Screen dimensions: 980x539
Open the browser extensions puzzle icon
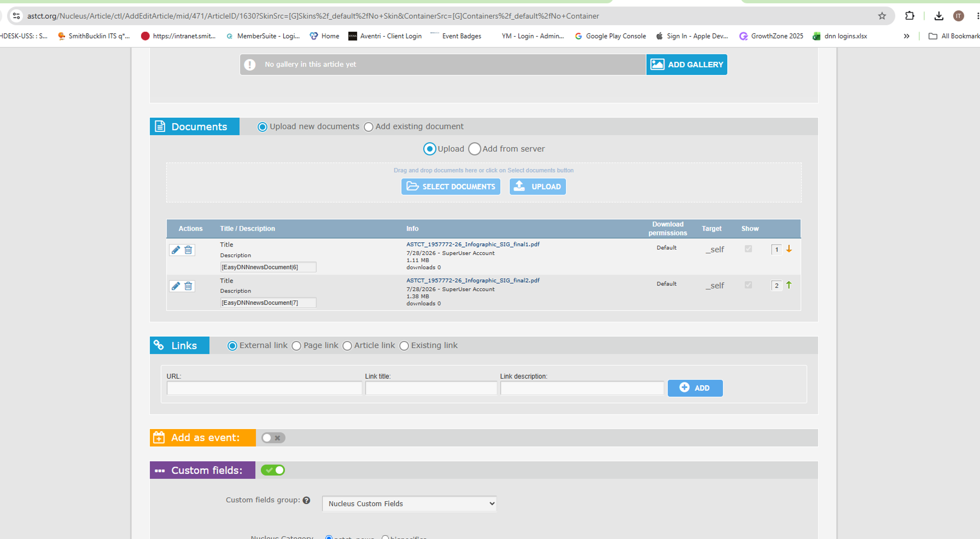[x=909, y=16]
